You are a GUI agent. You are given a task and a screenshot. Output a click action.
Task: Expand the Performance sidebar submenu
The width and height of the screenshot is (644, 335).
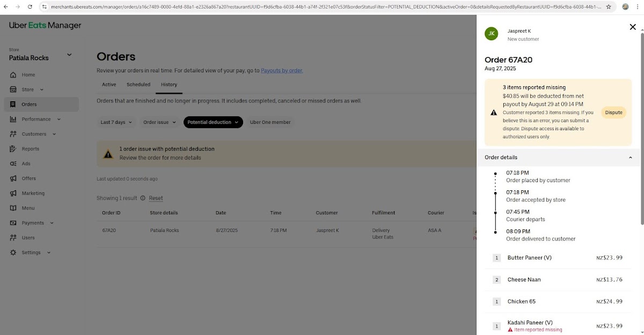[x=59, y=120]
